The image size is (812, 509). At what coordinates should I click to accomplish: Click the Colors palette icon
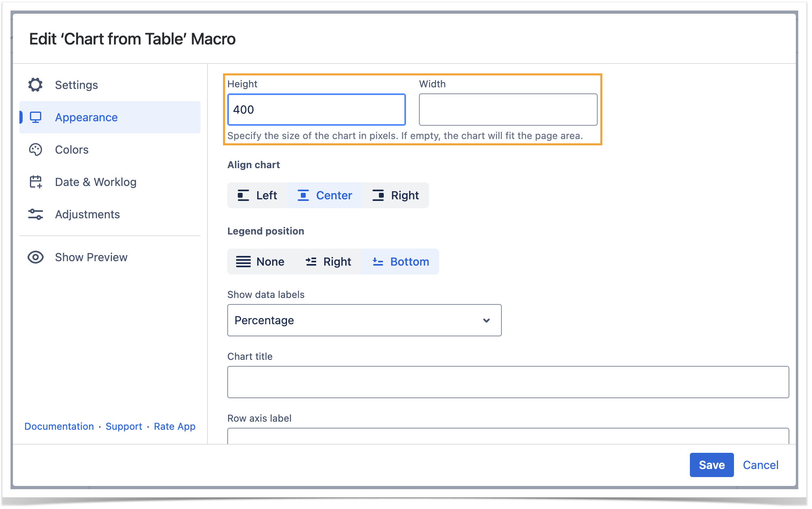tap(36, 150)
